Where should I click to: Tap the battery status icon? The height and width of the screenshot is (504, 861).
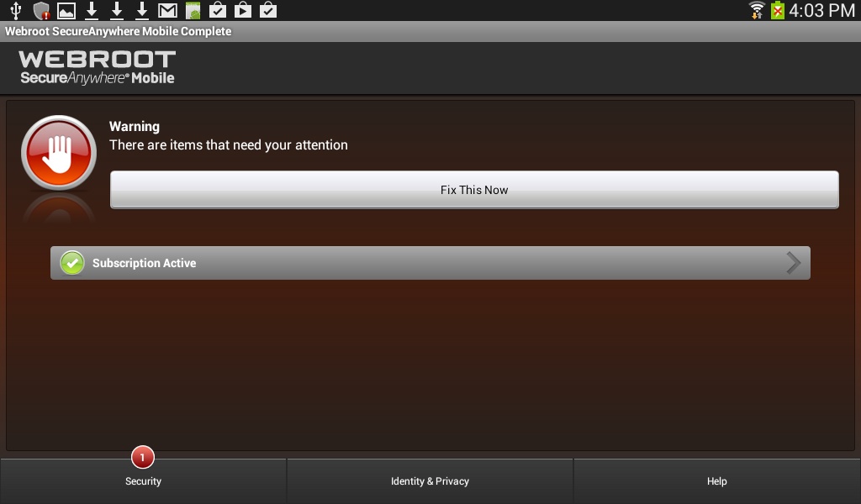pos(777,10)
